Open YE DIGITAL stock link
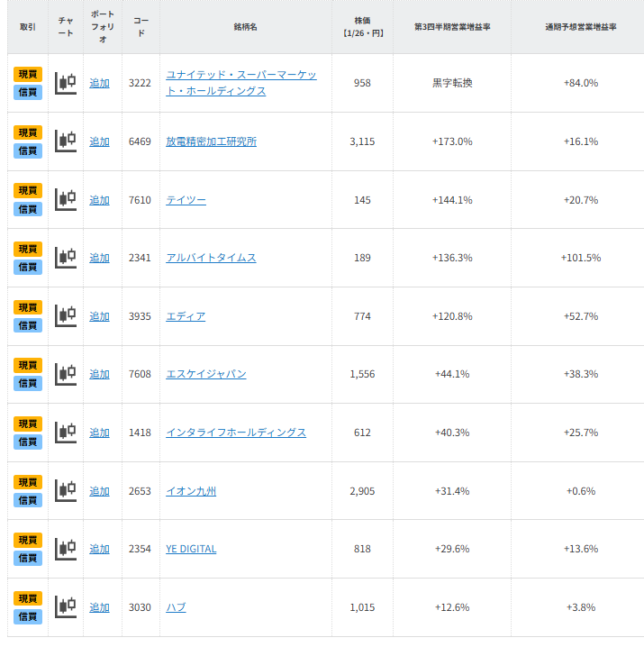644x647 pixels. [x=191, y=549]
